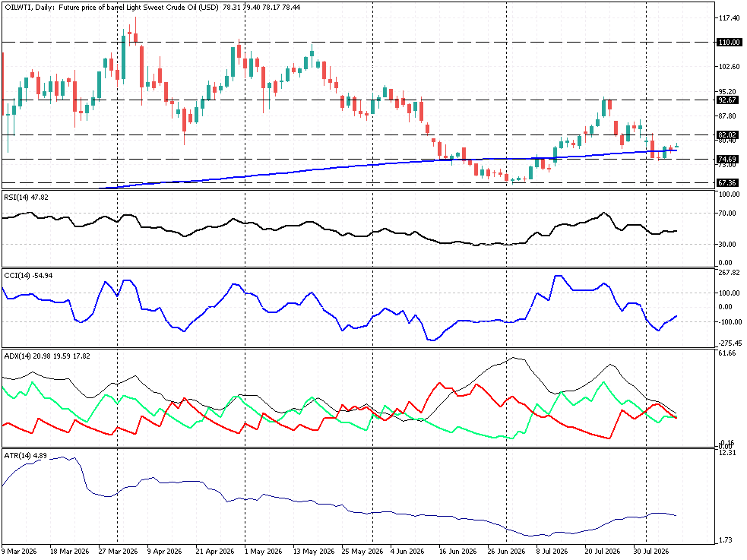Click the 8 Jul 2026 date label

[552, 552]
